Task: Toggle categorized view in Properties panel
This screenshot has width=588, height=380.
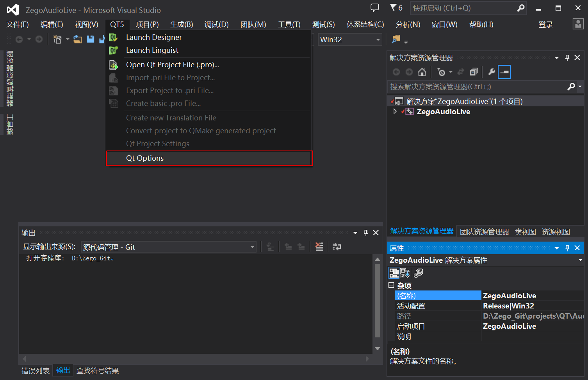Action: [x=394, y=273]
